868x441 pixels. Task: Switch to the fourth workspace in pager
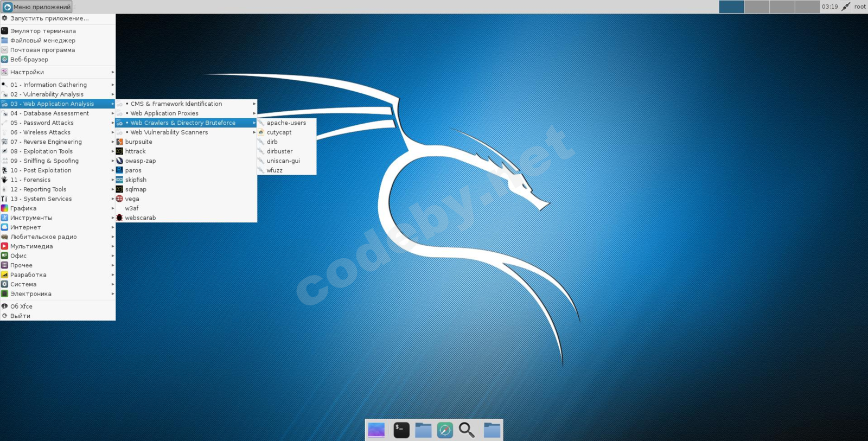pyautogui.click(x=807, y=7)
